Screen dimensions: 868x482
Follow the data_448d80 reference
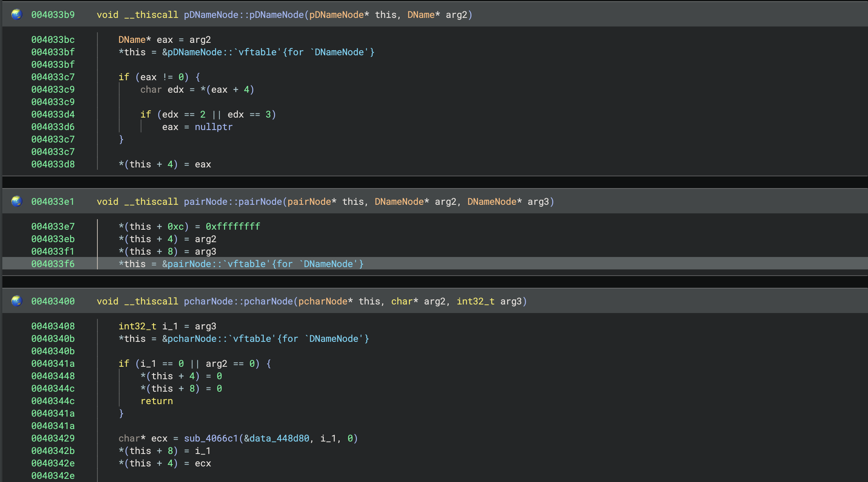coord(279,438)
